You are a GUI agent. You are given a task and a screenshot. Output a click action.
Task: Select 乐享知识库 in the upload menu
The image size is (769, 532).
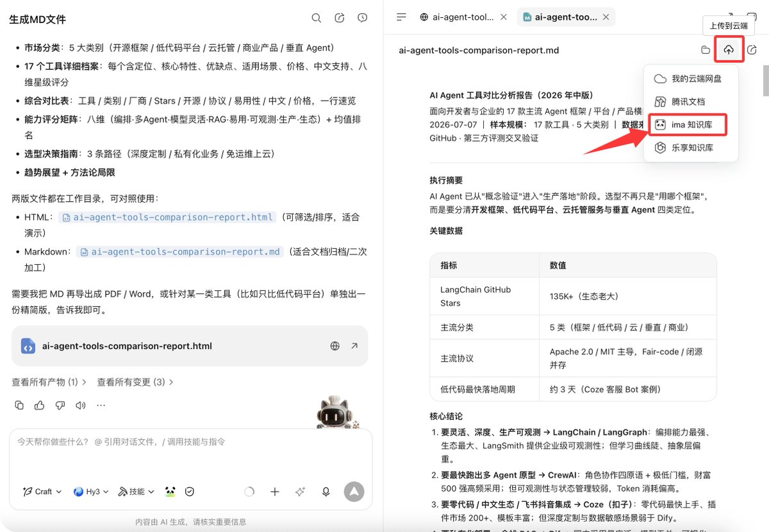pyautogui.click(x=691, y=148)
